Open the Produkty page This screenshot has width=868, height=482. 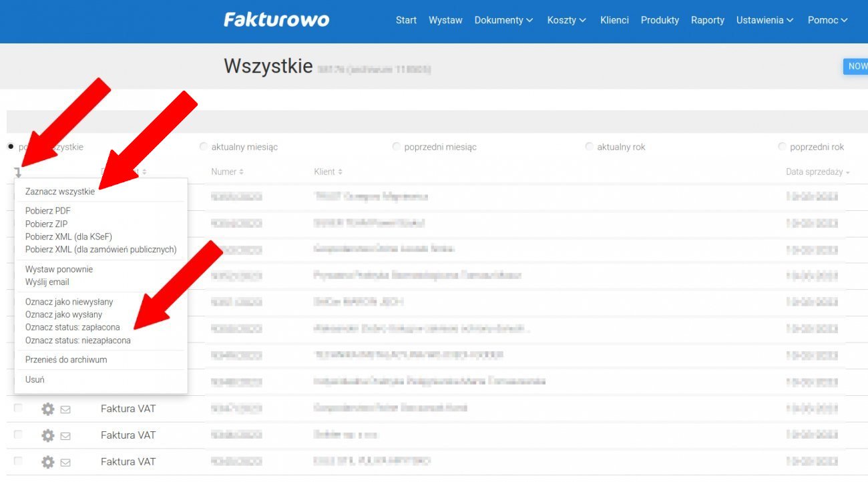[x=660, y=20]
